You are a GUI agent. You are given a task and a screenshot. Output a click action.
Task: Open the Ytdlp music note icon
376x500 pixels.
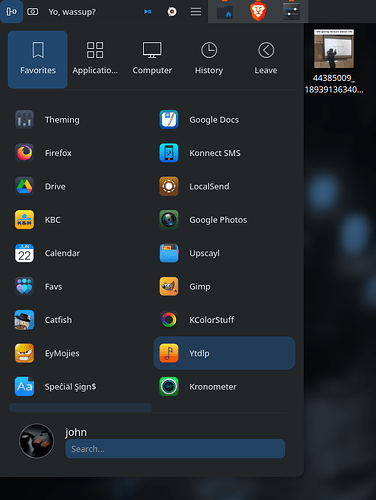pos(169,353)
